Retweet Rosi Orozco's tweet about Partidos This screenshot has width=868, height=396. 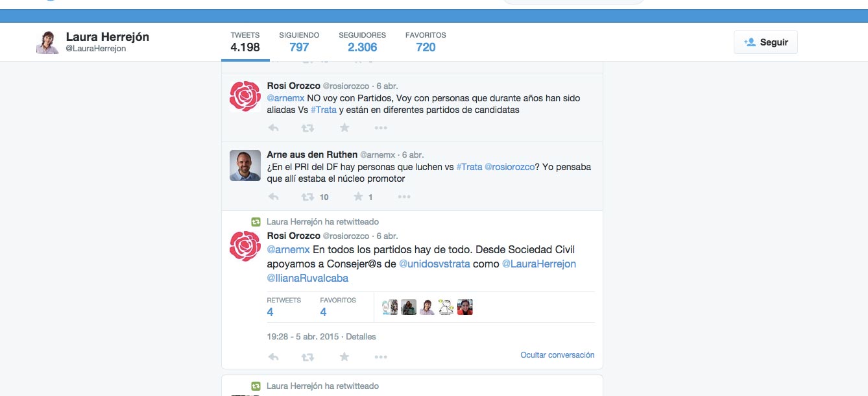pyautogui.click(x=307, y=128)
